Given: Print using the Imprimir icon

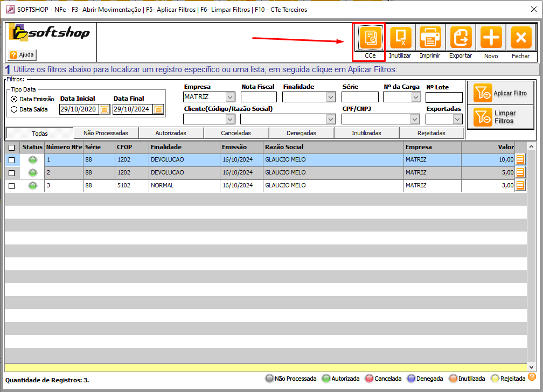Looking at the screenshot, I should tap(430, 38).
